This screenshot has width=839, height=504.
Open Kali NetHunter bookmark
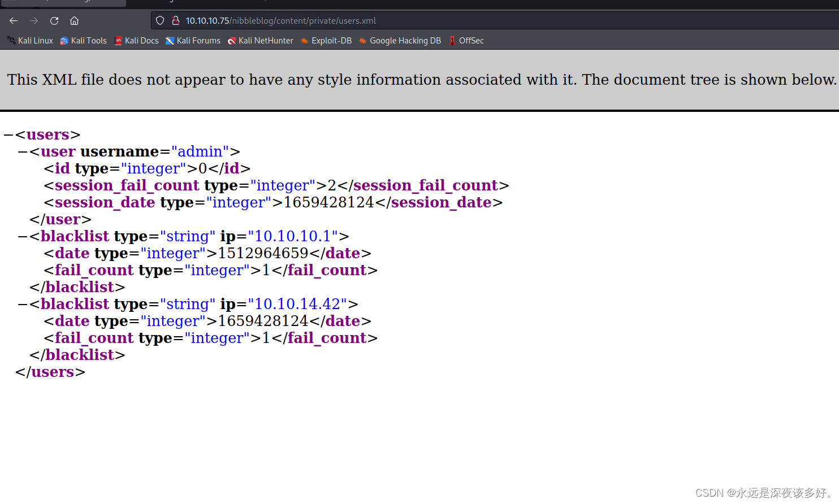261,41
